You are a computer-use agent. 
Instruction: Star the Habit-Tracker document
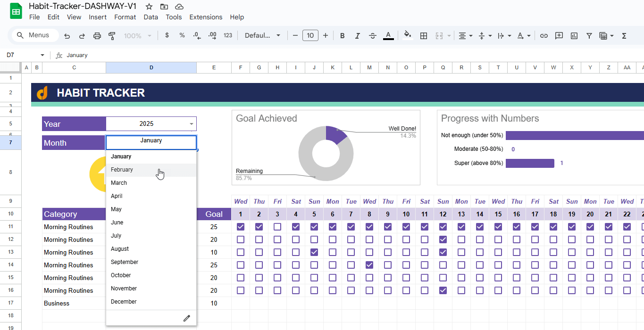coord(149,7)
